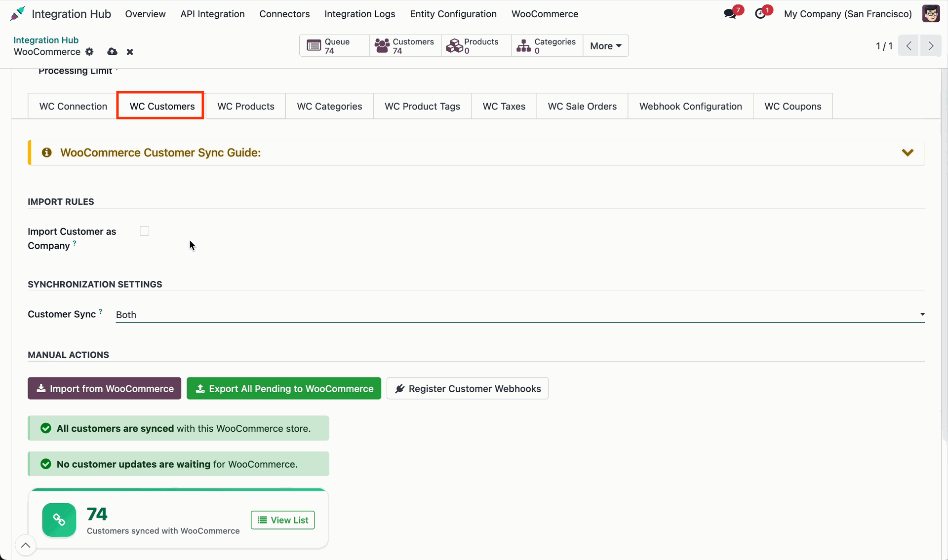Open the Overview menu
The image size is (948, 560).
click(145, 14)
